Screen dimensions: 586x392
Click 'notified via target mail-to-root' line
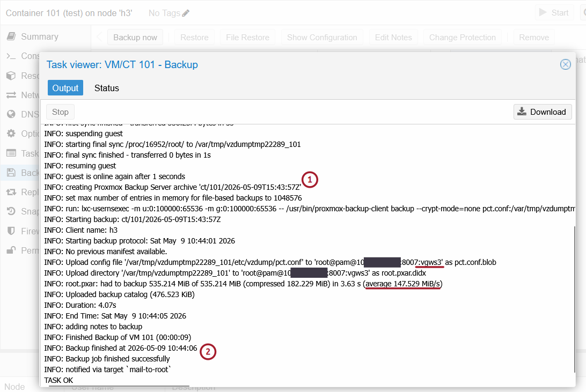(108, 369)
